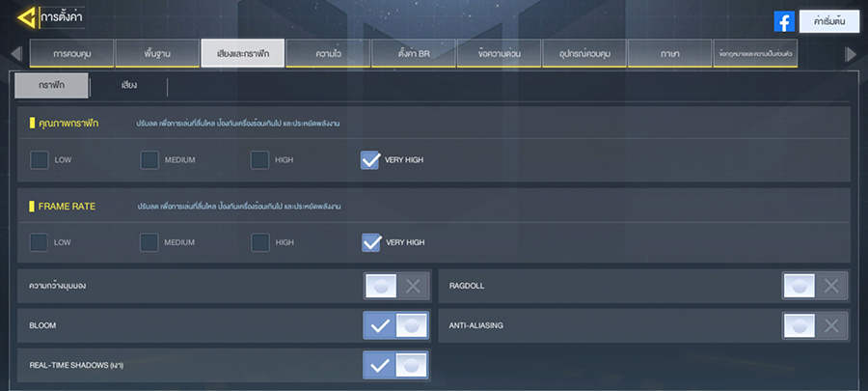Set FRAME RATE to LOW
Screen dimensions: 868x391
[x=40, y=242]
